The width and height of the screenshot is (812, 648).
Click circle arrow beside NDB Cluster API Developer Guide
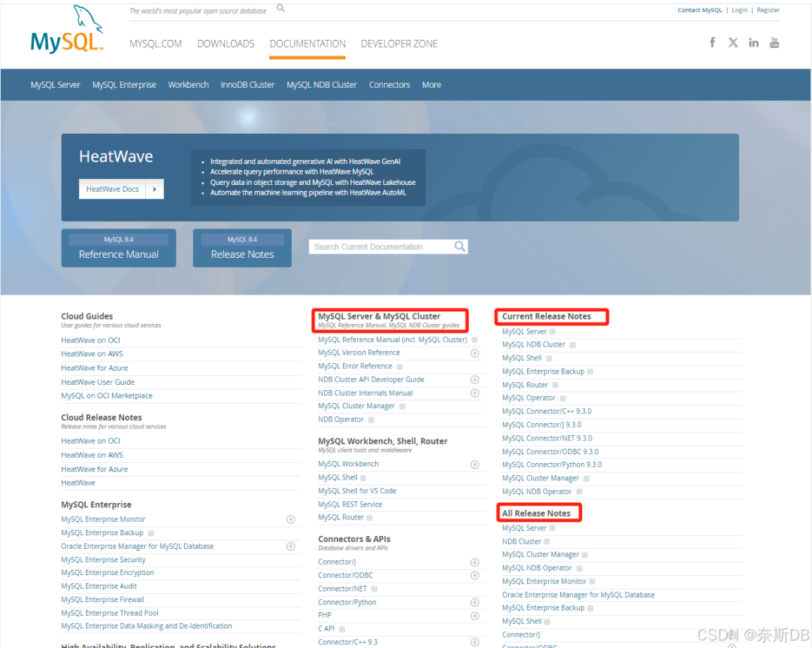474,380
